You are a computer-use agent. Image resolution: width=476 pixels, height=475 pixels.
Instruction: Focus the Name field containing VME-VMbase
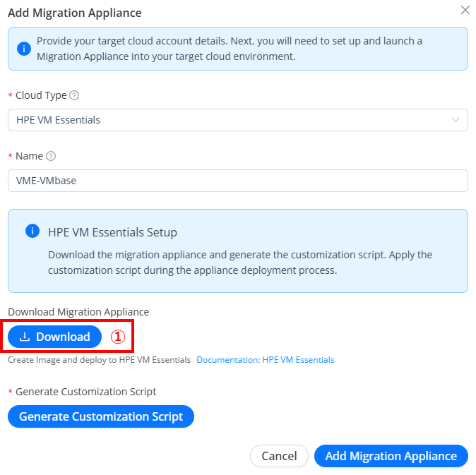(x=238, y=181)
